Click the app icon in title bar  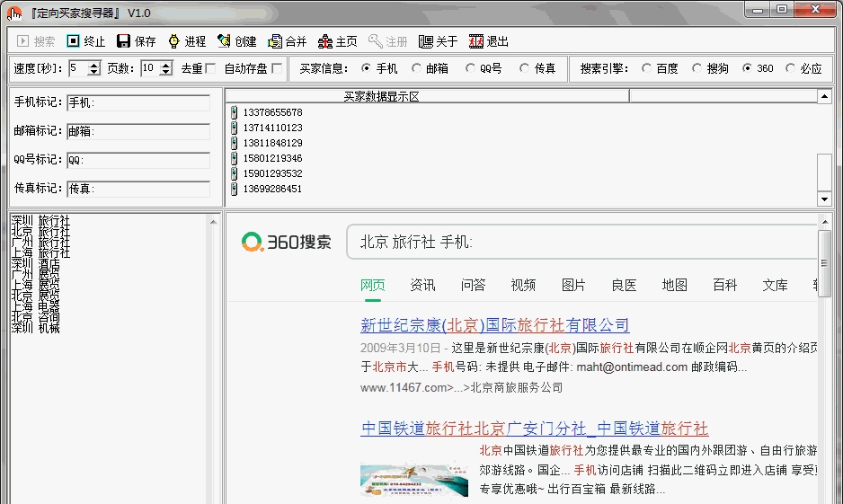click(x=14, y=13)
